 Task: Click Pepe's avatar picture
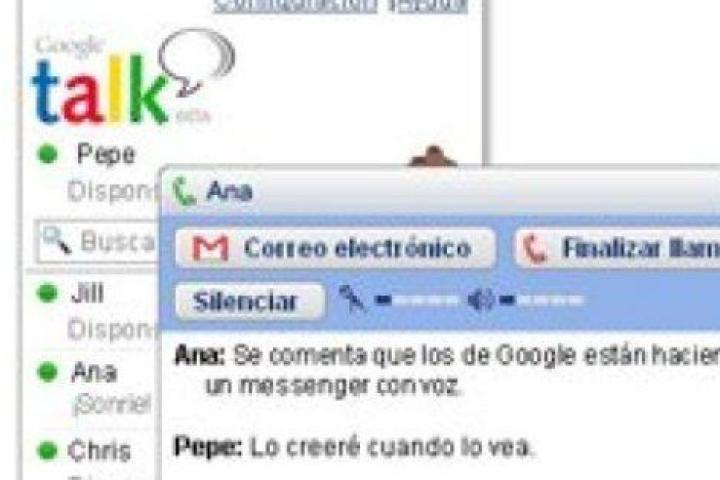pos(433,156)
